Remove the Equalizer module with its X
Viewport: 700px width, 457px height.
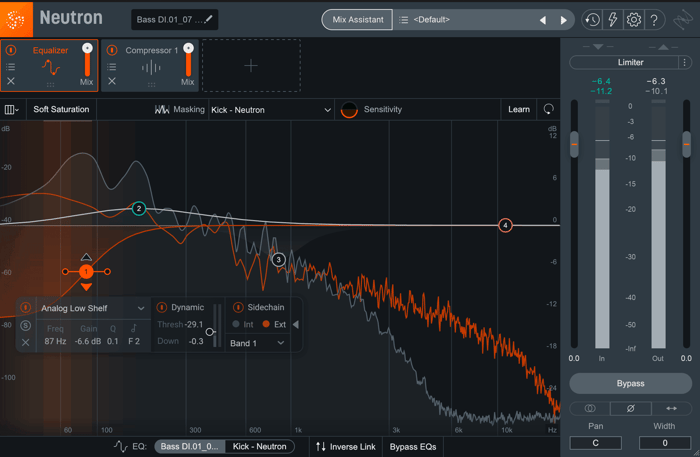coord(11,81)
